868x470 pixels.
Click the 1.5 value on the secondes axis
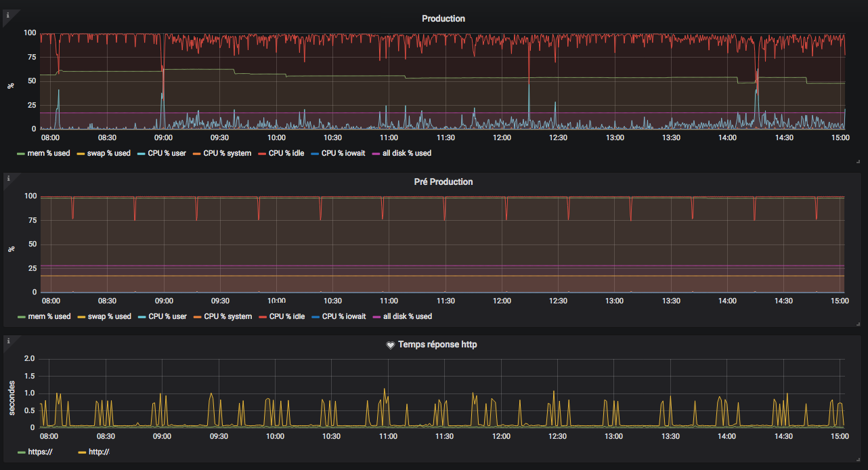30,376
